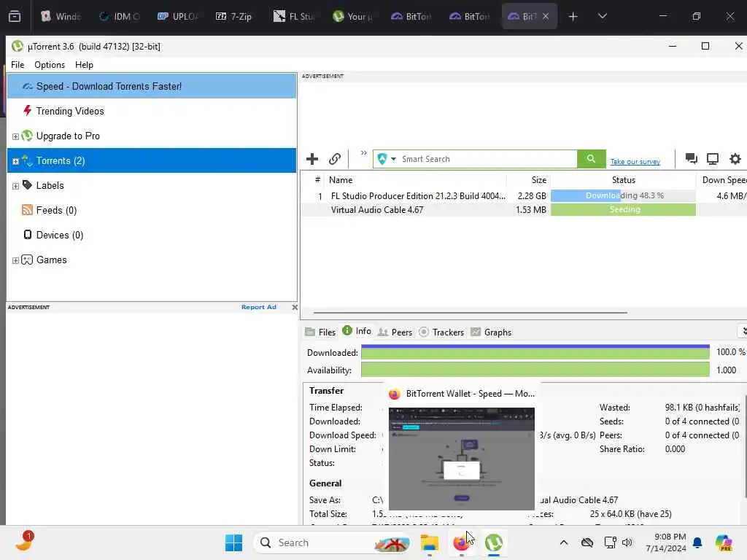Click the widgets icon with badge on taskbar
747x560 pixels.
[x=23, y=541]
